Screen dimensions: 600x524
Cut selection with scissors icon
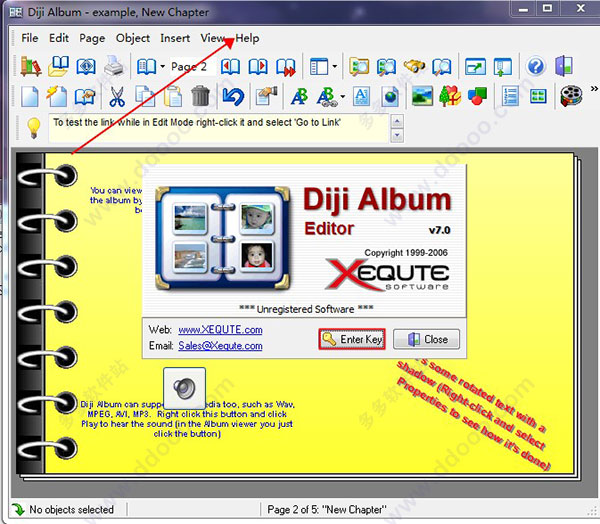[117, 96]
